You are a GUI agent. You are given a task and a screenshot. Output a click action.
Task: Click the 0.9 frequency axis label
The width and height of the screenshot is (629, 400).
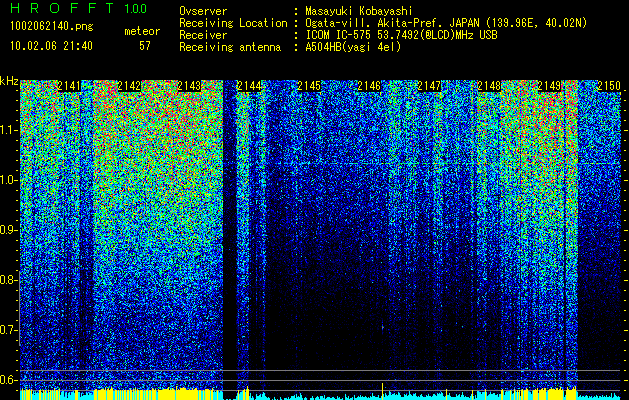coord(9,230)
